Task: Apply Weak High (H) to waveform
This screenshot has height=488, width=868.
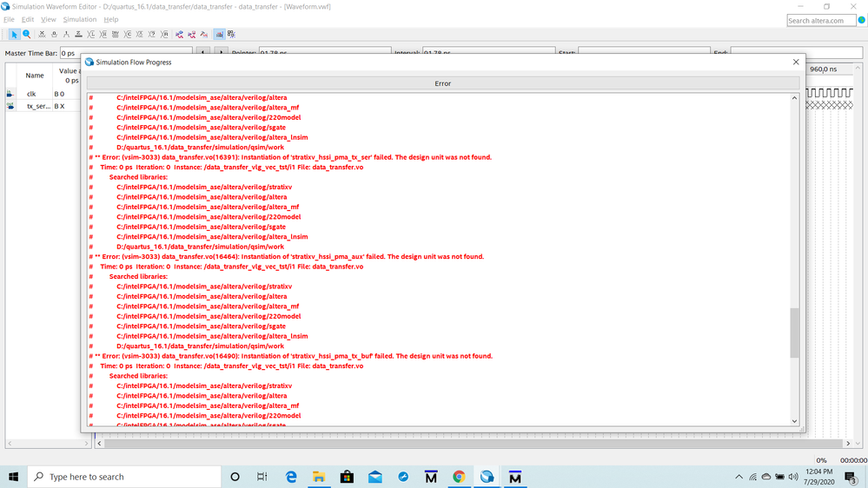Action: pos(103,35)
